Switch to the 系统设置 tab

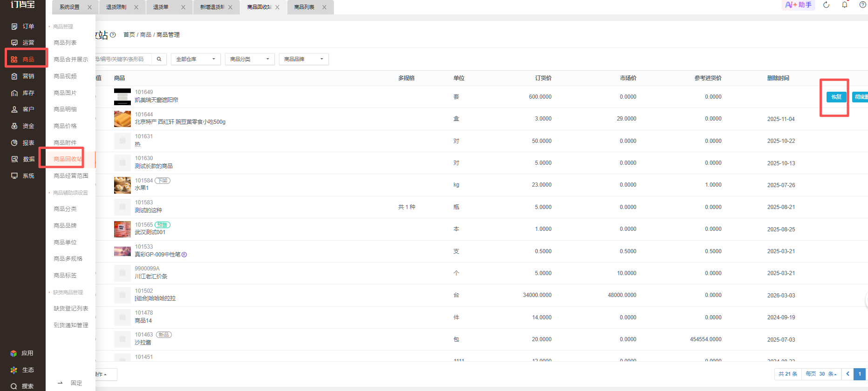70,7
